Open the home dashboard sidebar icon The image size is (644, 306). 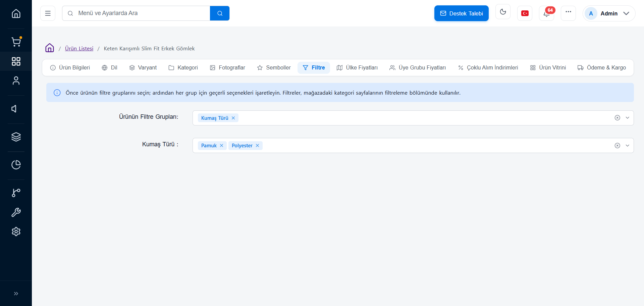(16, 14)
